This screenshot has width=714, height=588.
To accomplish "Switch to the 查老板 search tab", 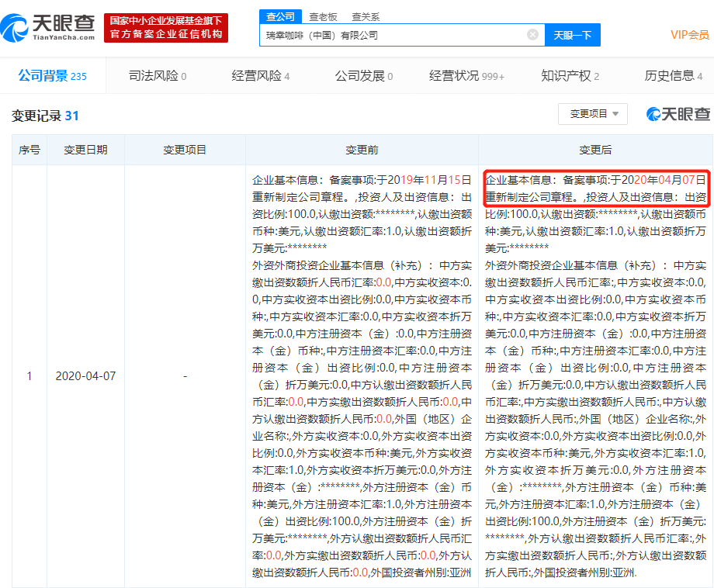I will tap(323, 16).
